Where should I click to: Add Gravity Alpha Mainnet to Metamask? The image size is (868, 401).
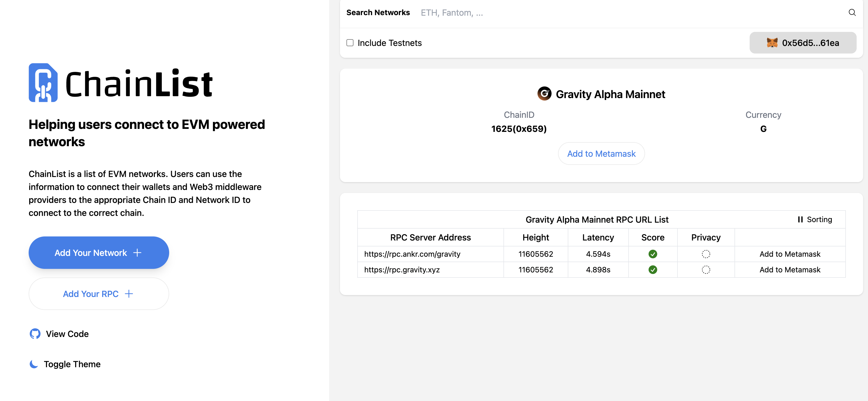[601, 154]
